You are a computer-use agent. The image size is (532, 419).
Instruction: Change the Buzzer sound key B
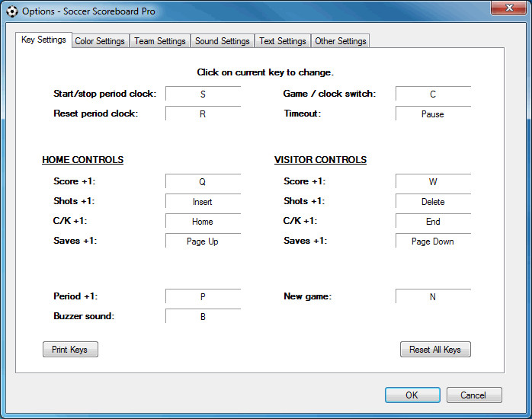203,316
